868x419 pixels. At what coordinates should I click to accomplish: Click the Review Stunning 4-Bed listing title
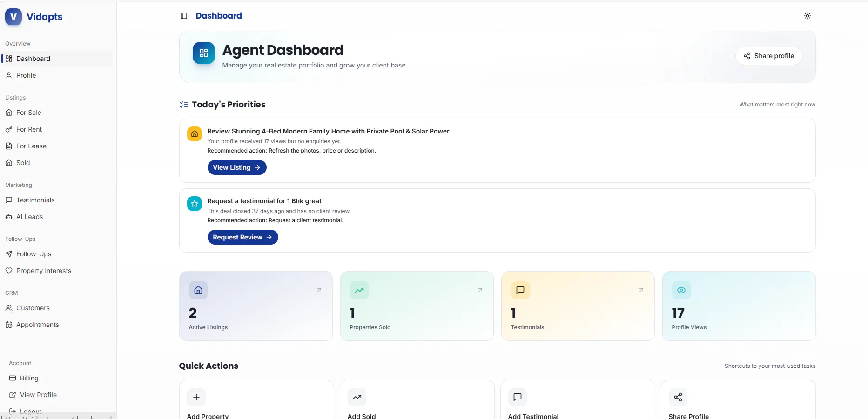pos(328,131)
